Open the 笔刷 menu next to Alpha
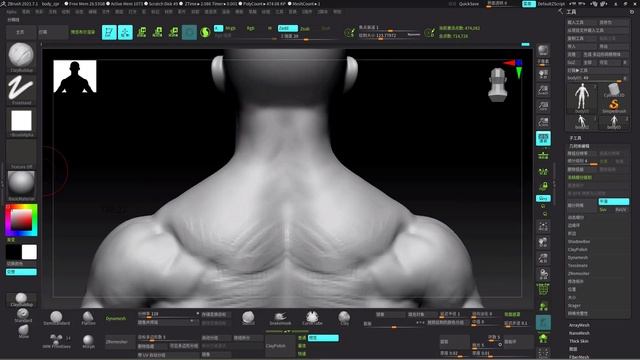 coord(26,12)
